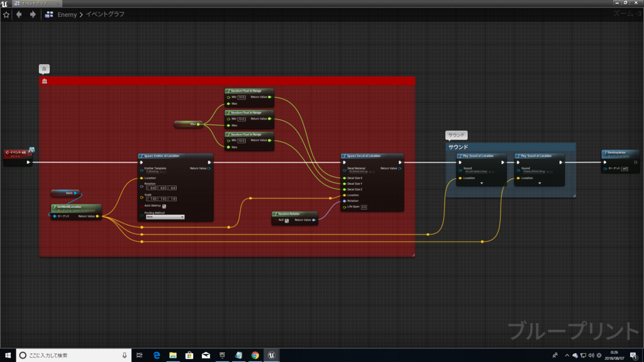Click the GetWorldLocation ターゲット input pin
Screen dimensions: 644x362
tap(55, 216)
